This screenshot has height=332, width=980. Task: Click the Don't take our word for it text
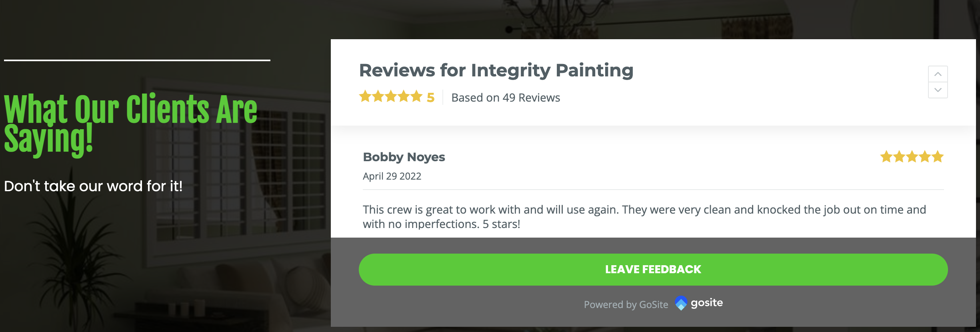point(93,186)
